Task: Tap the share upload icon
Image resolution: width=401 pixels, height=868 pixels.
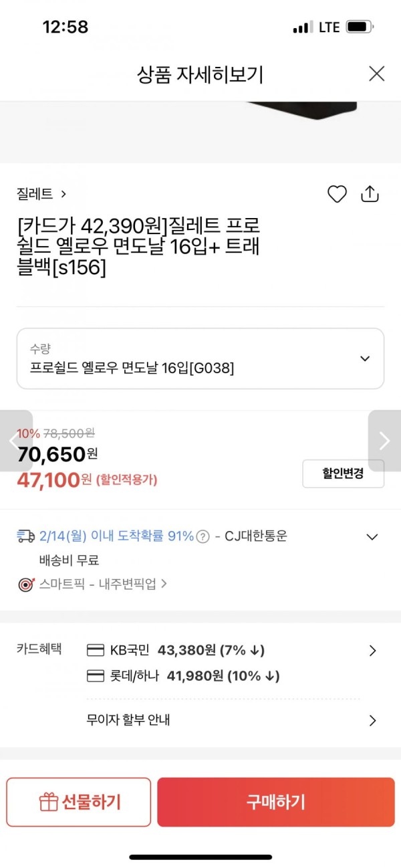Action: point(370,194)
